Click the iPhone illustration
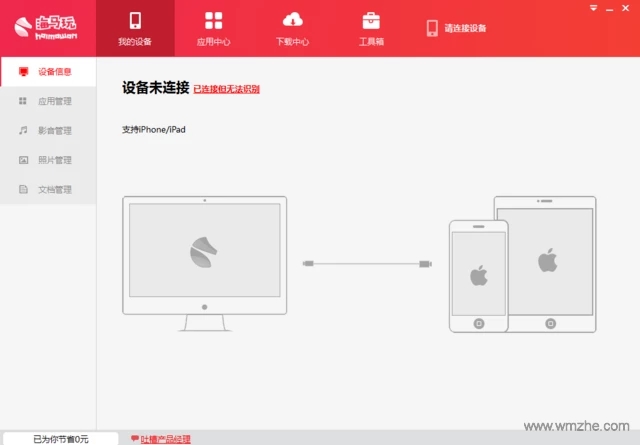The height and width of the screenshot is (445, 640). coord(478,276)
